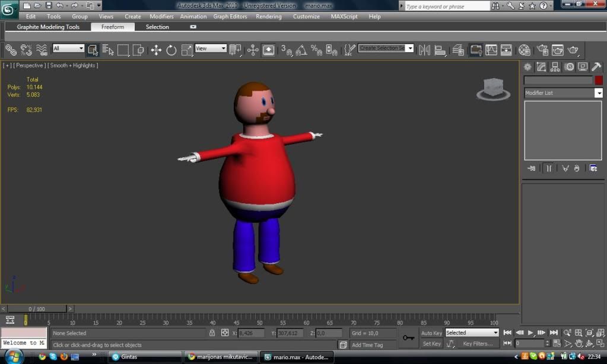Activate the Select Object tool
Screen dimensions: 607x364
point(93,50)
